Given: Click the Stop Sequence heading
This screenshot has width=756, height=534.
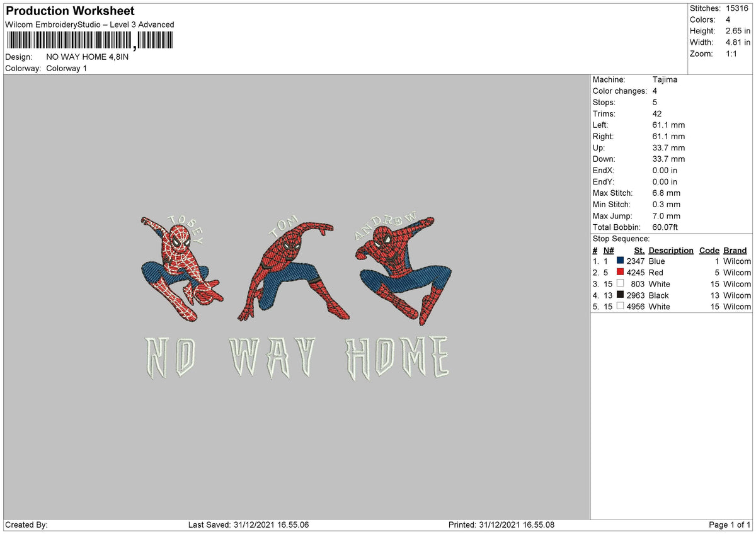Looking at the screenshot, I should (621, 239).
